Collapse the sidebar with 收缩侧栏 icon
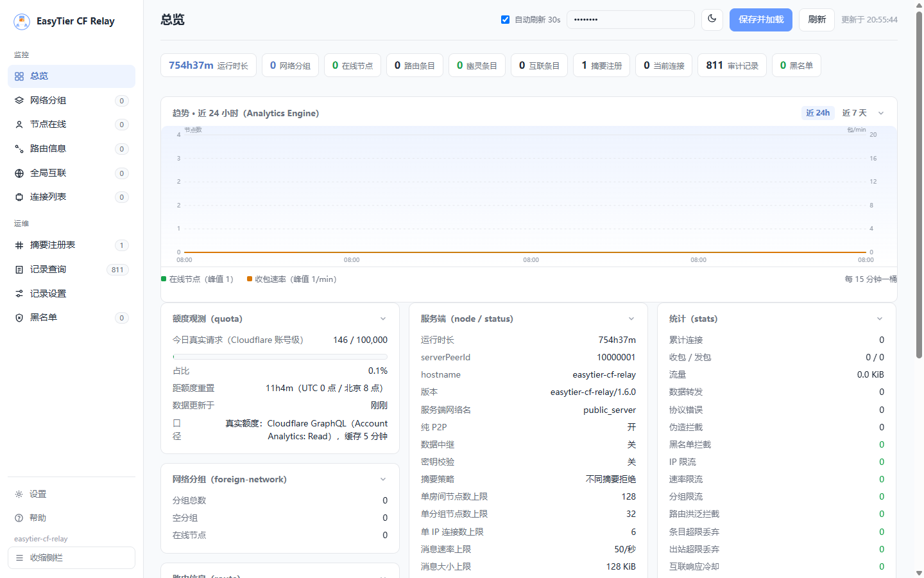Screen dimensions: 924x578 (x=19, y=558)
